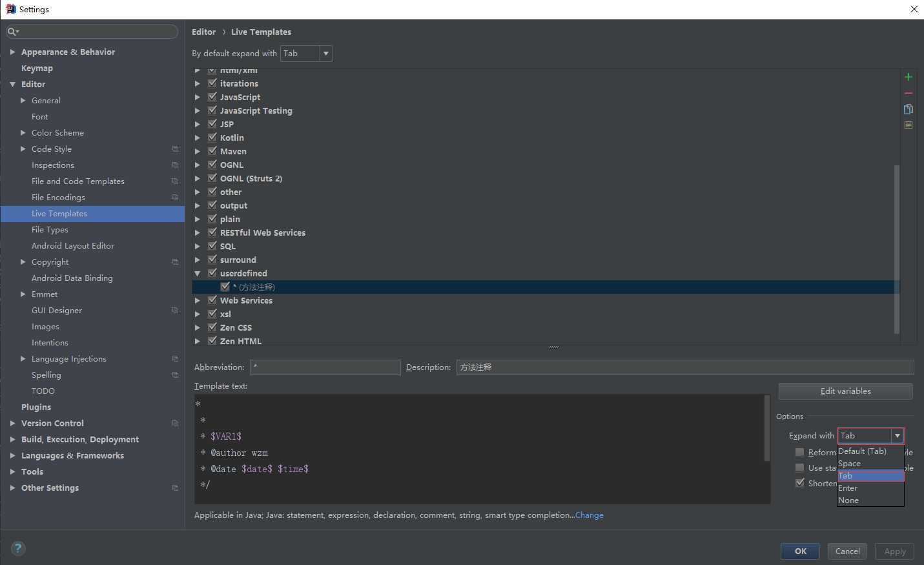Click the template text vertical scrollbar

click(x=767, y=428)
